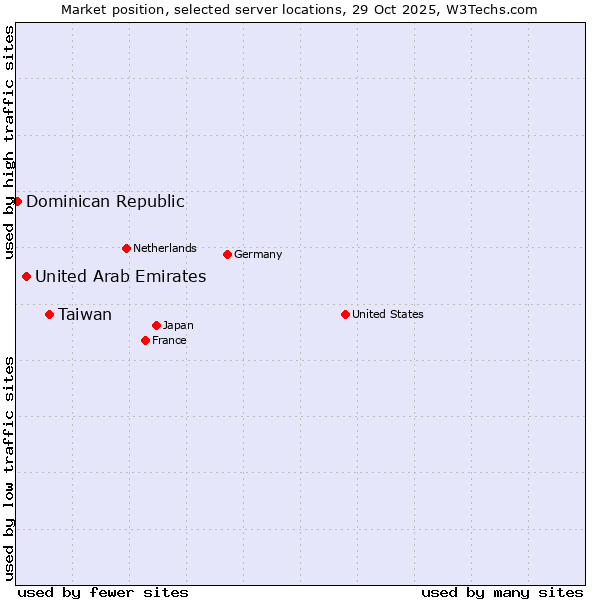Click the France data point marker
Image resolution: width=600 pixels, height=600 pixels.
145,340
